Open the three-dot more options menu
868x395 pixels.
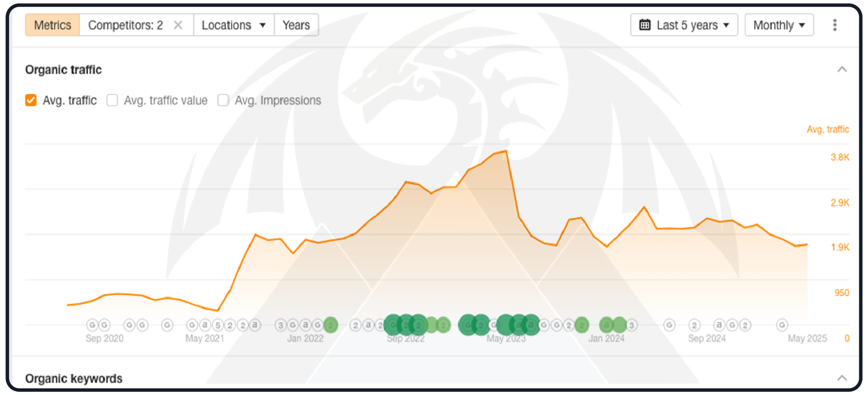[x=834, y=25]
